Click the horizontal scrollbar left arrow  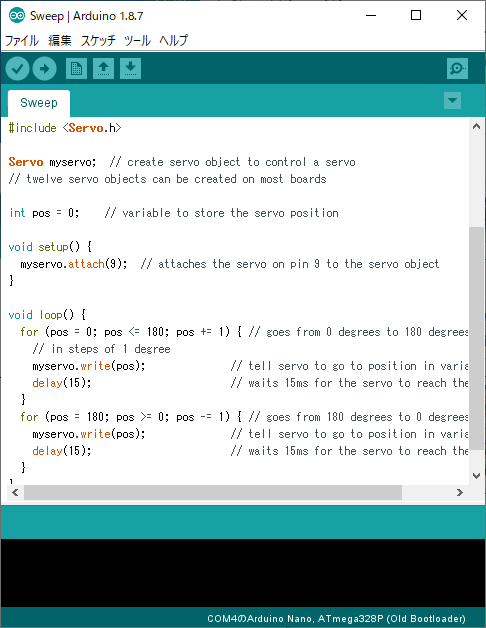coord(15,492)
